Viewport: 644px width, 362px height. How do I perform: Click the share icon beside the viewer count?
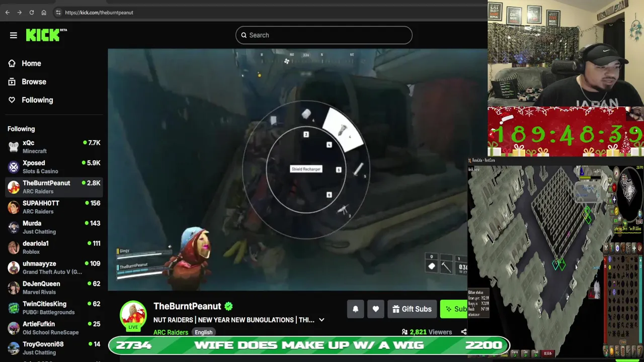click(x=463, y=332)
